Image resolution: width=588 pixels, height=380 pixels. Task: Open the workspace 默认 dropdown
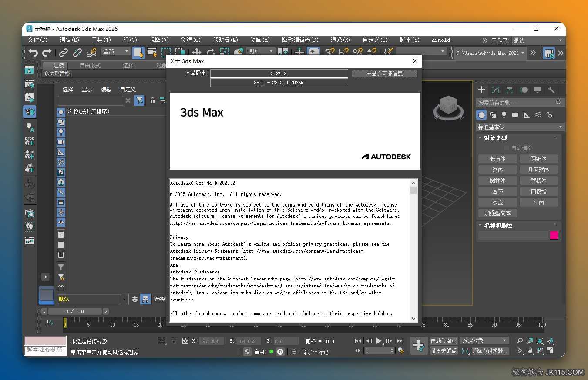[538, 40]
